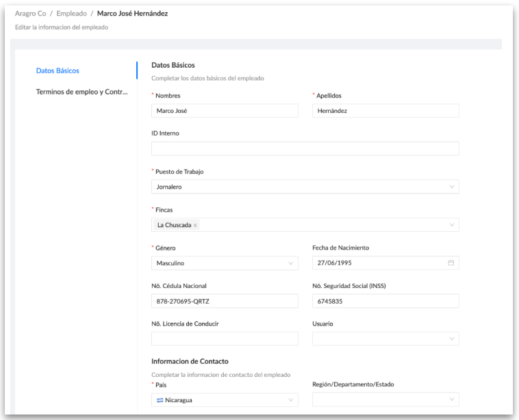The image size is (519, 420).
Task: Click the Datos Básicos section heading
Action: click(x=173, y=65)
